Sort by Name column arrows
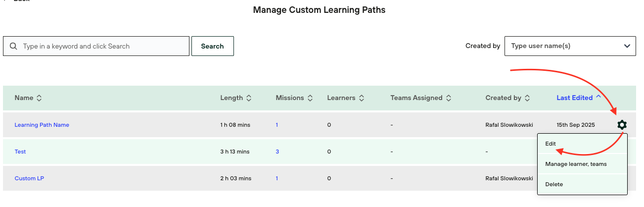 click(39, 98)
